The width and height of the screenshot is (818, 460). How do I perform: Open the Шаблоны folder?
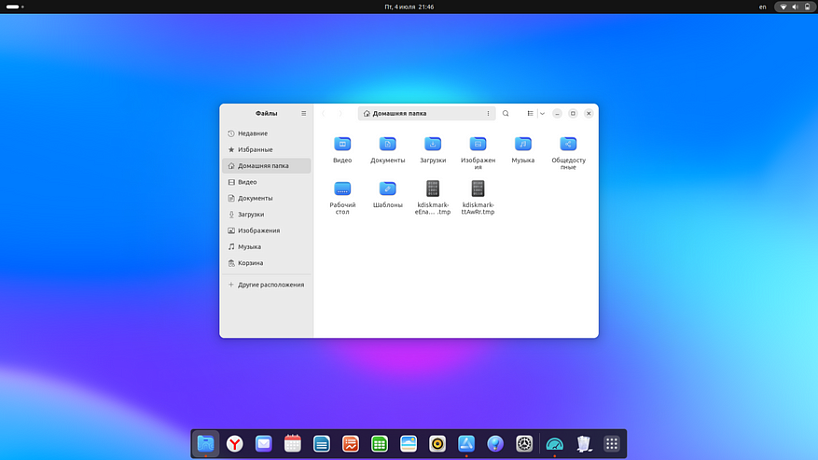point(387,189)
